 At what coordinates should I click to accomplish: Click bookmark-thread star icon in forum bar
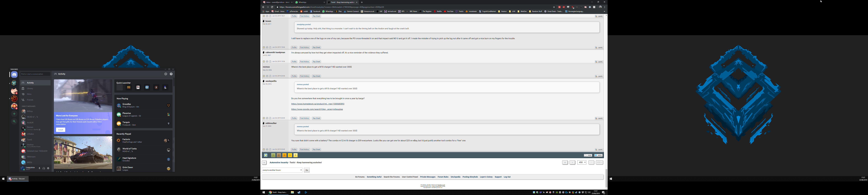click(266, 155)
